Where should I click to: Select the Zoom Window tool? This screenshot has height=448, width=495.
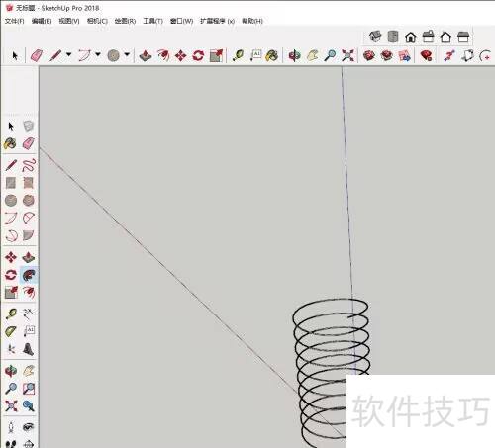coord(29,389)
